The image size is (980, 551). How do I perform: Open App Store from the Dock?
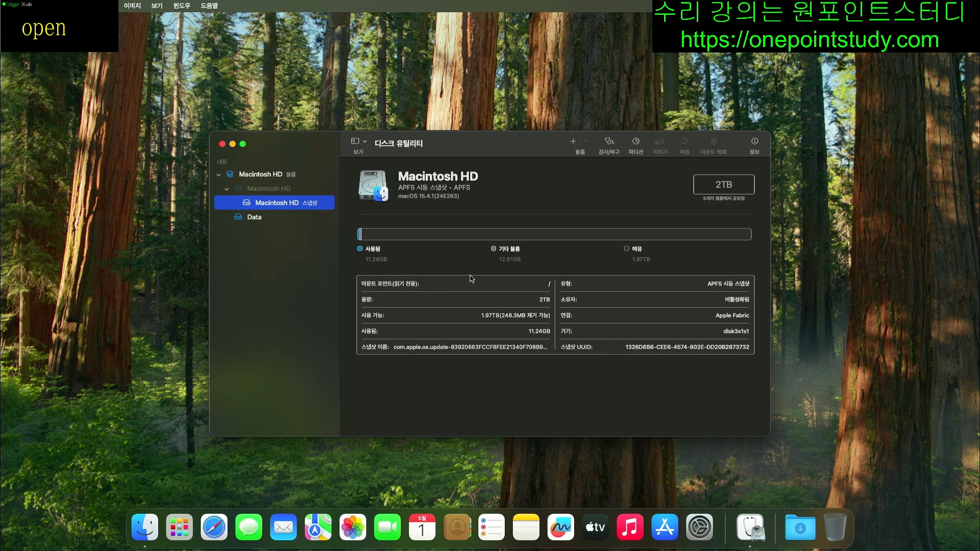(x=665, y=527)
